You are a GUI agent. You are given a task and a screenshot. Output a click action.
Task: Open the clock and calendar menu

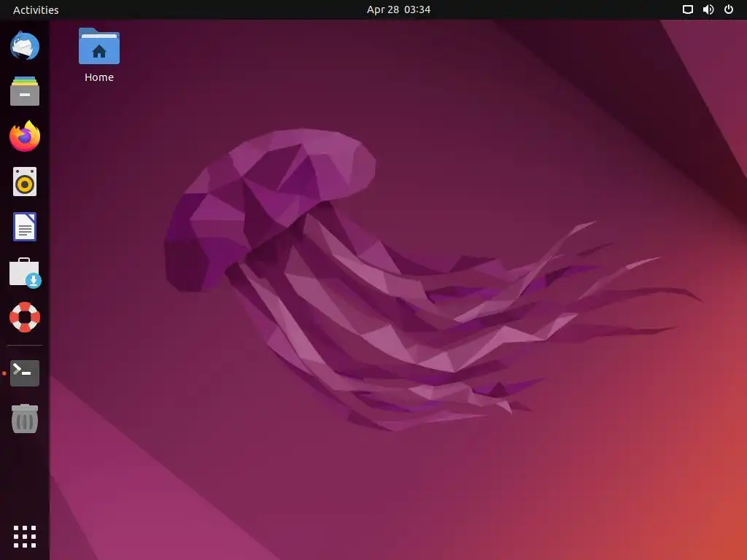[399, 9]
